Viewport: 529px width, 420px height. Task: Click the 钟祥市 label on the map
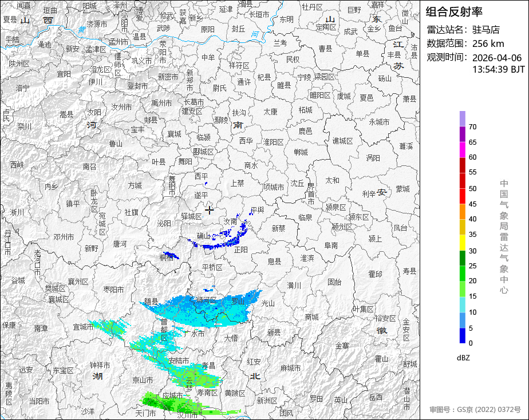point(100,365)
